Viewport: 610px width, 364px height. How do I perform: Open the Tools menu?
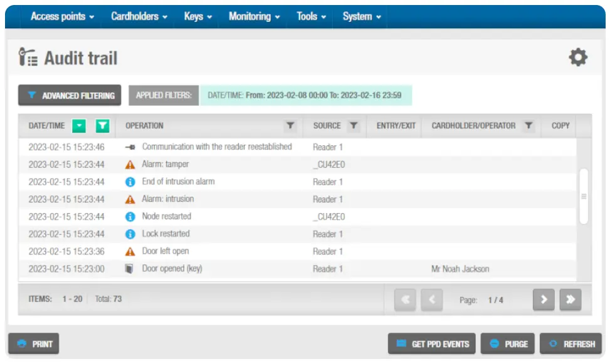click(x=311, y=17)
